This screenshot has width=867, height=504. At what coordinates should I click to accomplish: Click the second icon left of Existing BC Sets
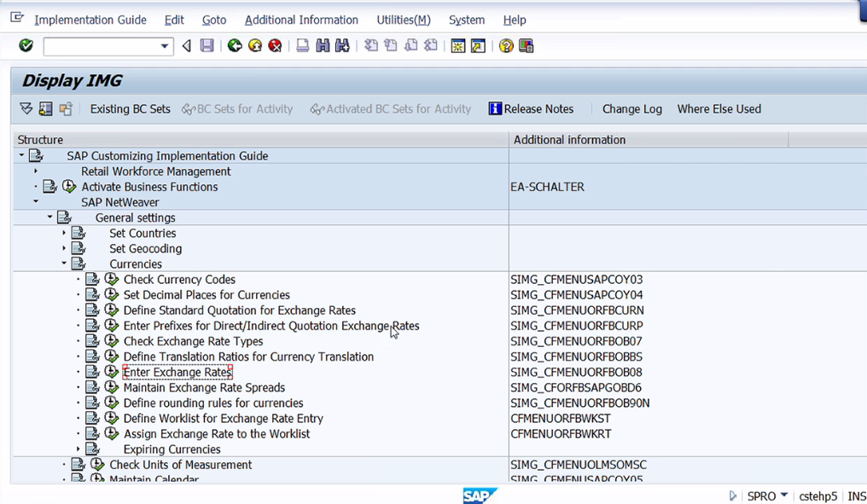(x=46, y=109)
